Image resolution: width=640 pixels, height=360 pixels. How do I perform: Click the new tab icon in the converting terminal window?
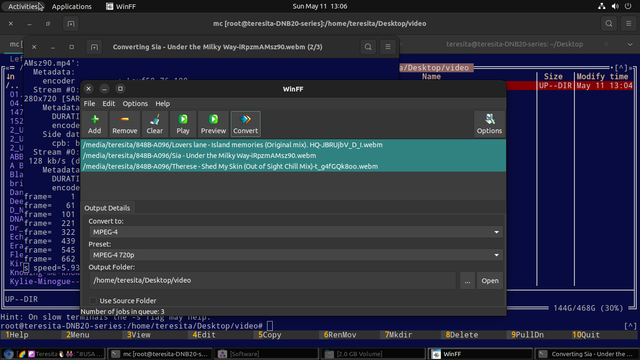[94, 47]
